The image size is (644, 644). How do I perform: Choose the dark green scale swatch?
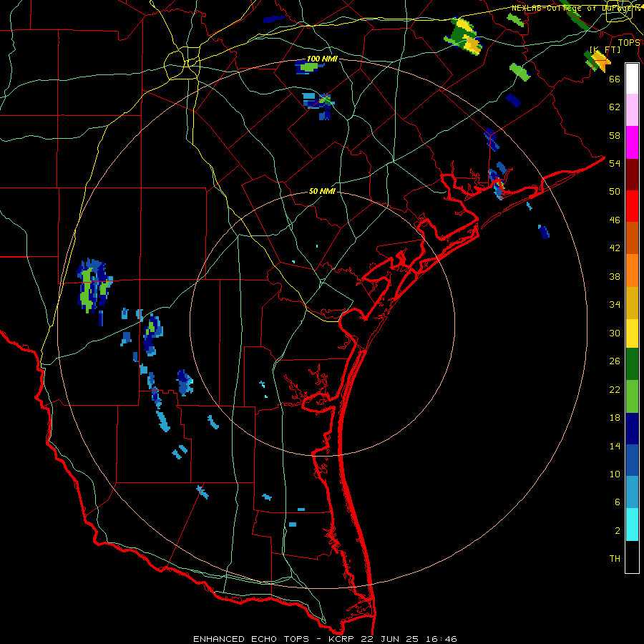click(x=632, y=364)
